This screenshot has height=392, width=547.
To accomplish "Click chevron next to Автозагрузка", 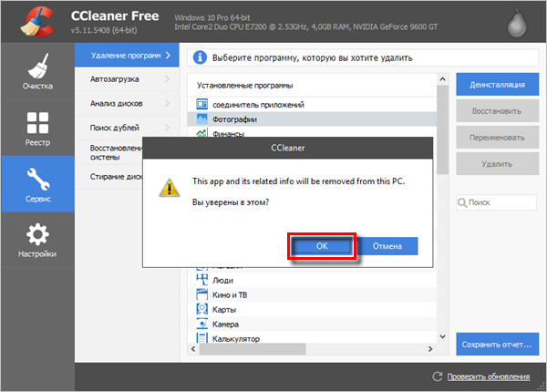I will pyautogui.click(x=168, y=79).
